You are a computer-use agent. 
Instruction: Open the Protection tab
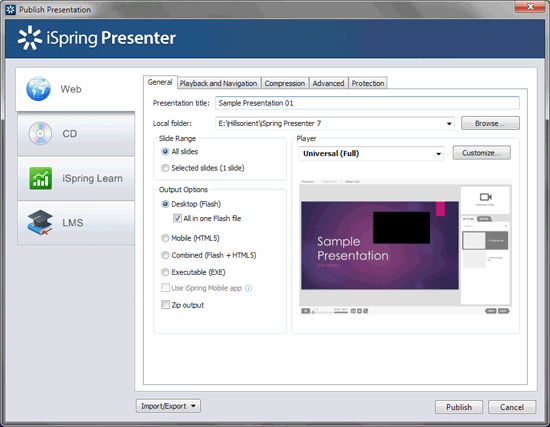coord(368,83)
